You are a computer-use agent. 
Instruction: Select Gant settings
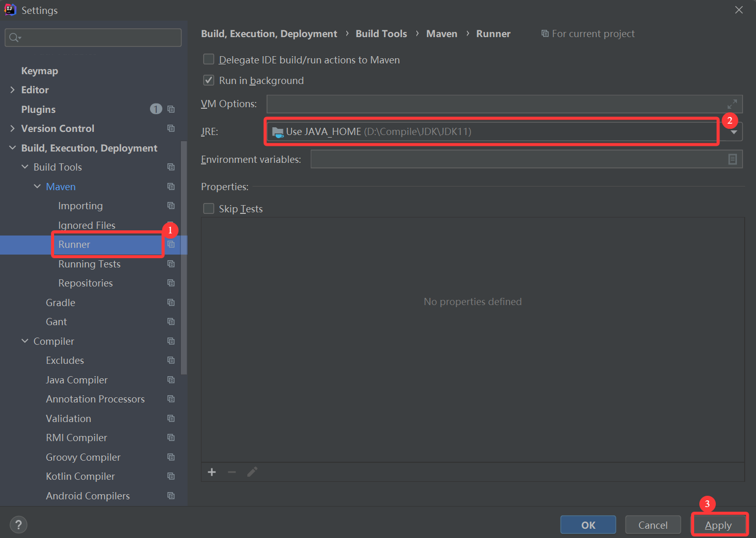(56, 322)
